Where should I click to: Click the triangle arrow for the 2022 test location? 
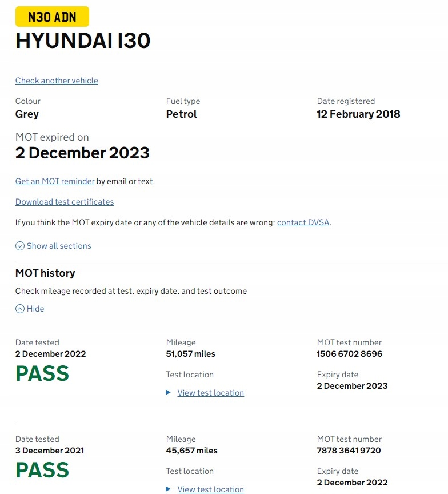[x=169, y=393]
